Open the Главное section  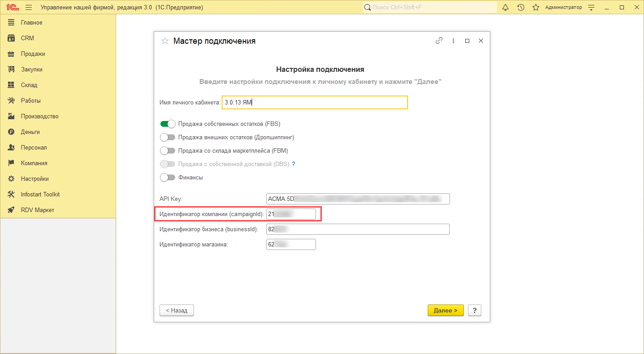coord(58,22)
